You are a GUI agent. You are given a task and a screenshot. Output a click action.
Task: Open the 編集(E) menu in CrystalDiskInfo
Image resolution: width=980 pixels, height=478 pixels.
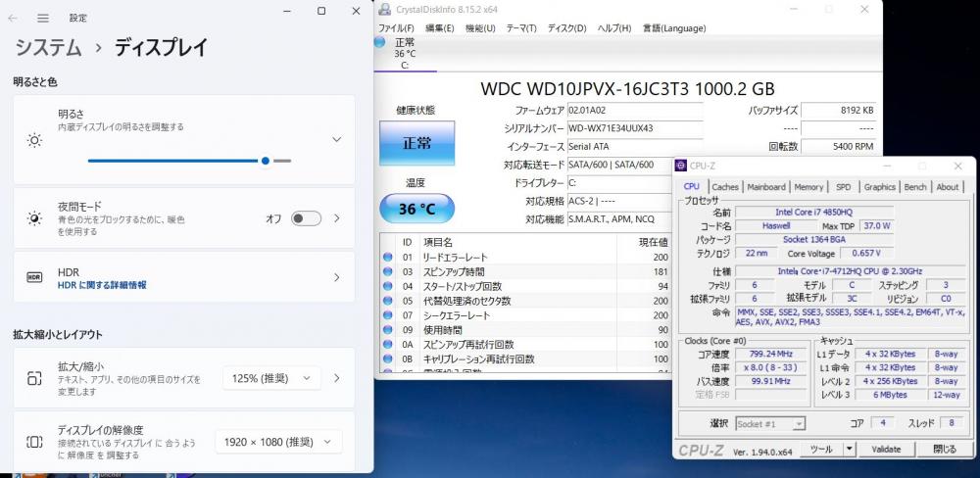click(439, 28)
